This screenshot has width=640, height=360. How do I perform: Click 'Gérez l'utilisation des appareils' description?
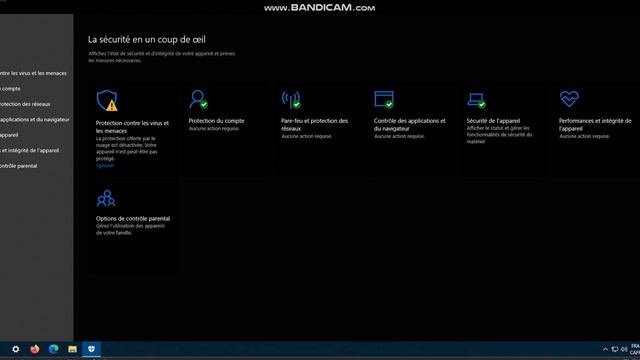tap(130, 229)
